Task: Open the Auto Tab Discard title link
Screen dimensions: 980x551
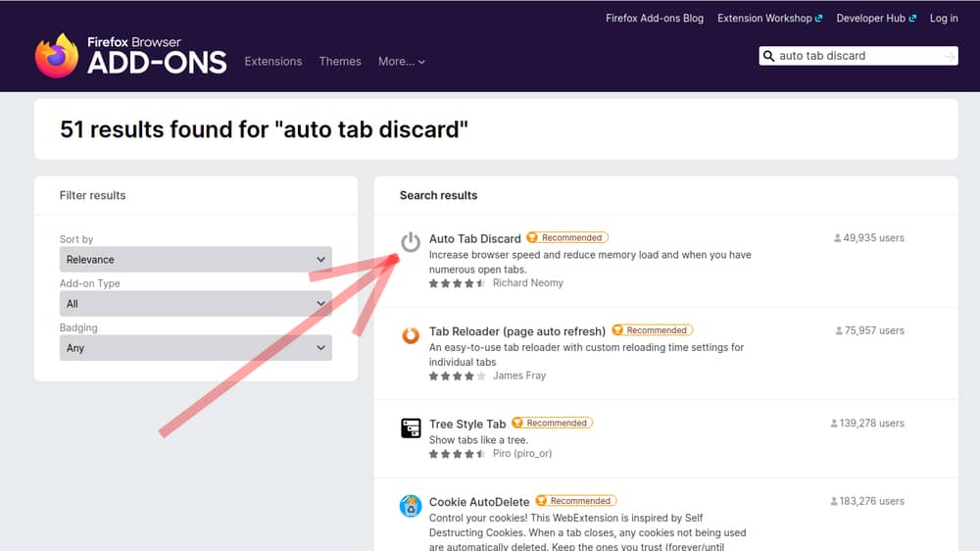Action: [475, 239]
